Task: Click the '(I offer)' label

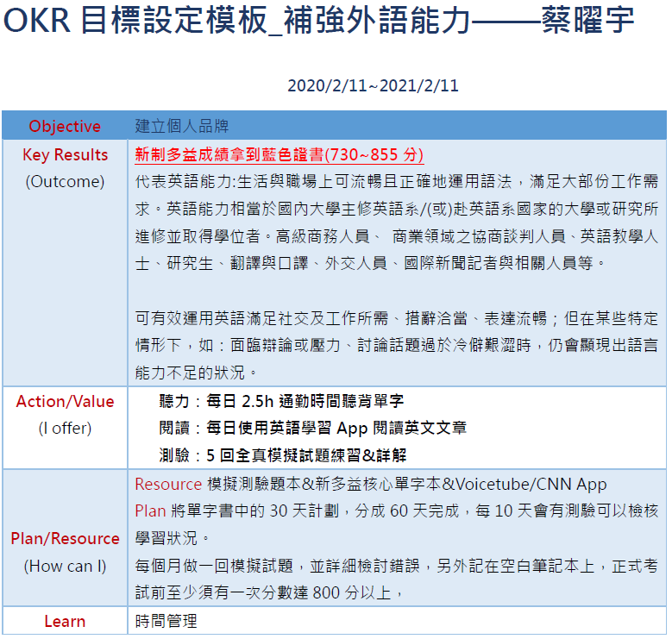Action: coord(66,429)
